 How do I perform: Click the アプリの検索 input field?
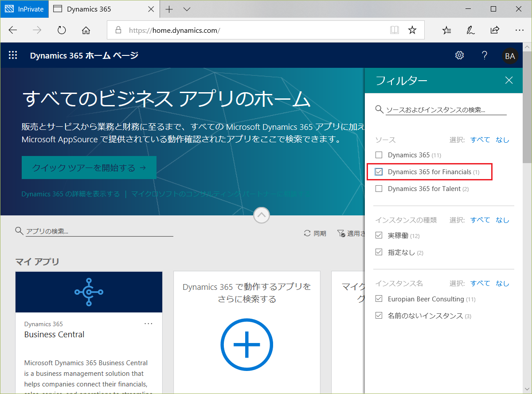[99, 231]
